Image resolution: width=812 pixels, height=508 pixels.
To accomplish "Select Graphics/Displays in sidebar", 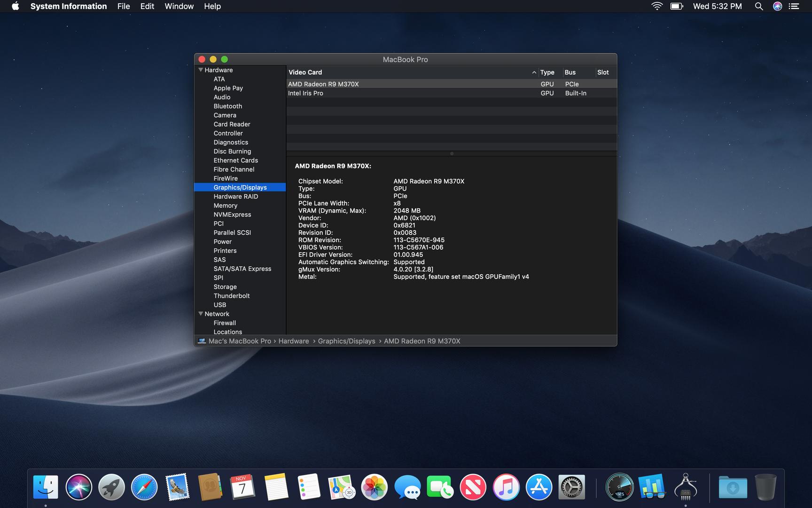I will tap(240, 187).
